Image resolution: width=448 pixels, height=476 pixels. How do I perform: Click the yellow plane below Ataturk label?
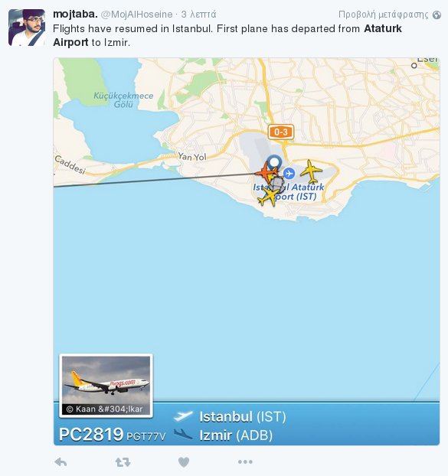click(269, 197)
